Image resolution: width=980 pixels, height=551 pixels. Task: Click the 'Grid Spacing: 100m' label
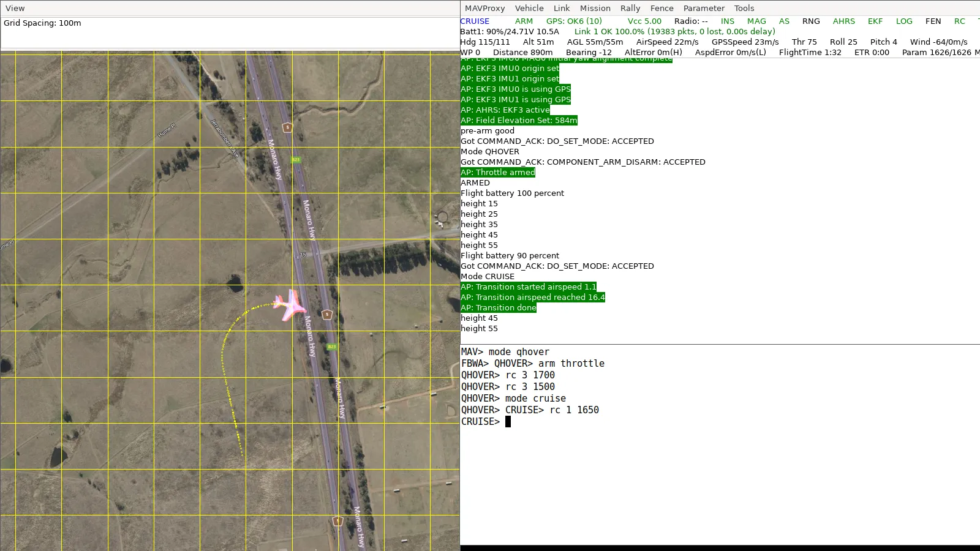click(42, 23)
